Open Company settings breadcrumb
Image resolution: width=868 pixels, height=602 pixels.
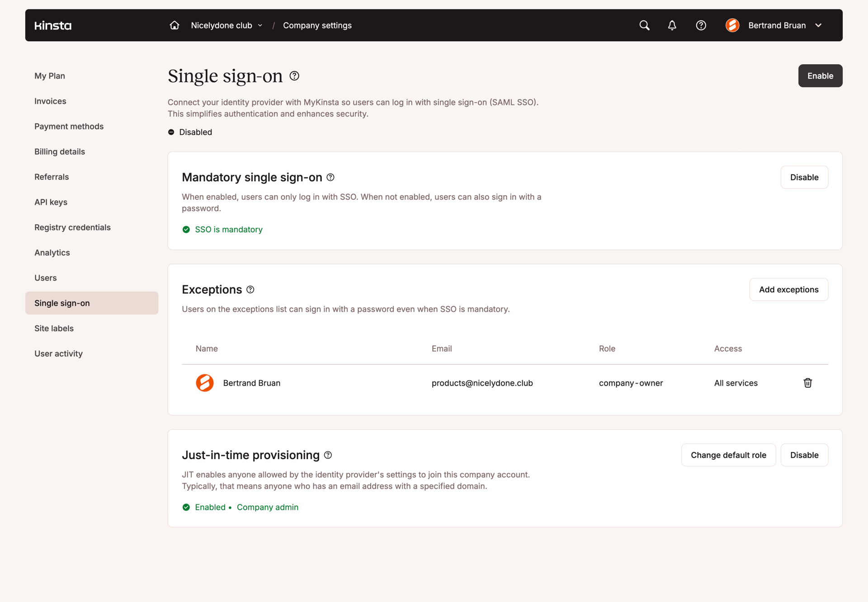click(317, 25)
